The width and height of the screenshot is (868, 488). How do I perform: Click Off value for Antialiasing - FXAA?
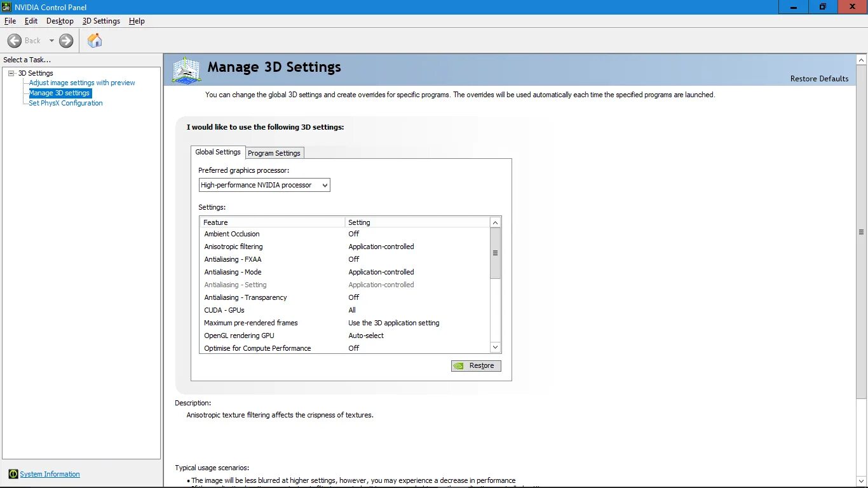pos(354,259)
